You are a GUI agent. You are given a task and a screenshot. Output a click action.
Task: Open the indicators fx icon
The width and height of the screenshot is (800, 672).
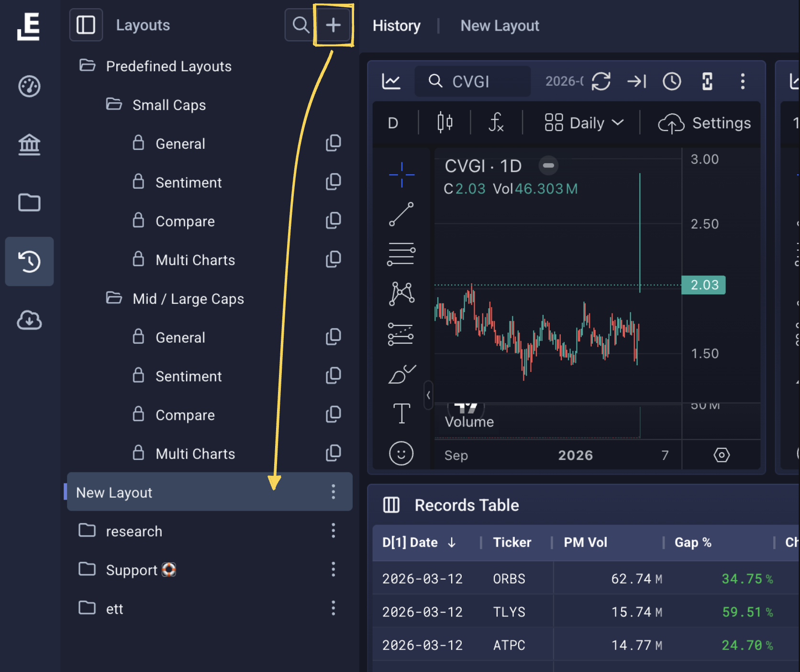point(496,123)
